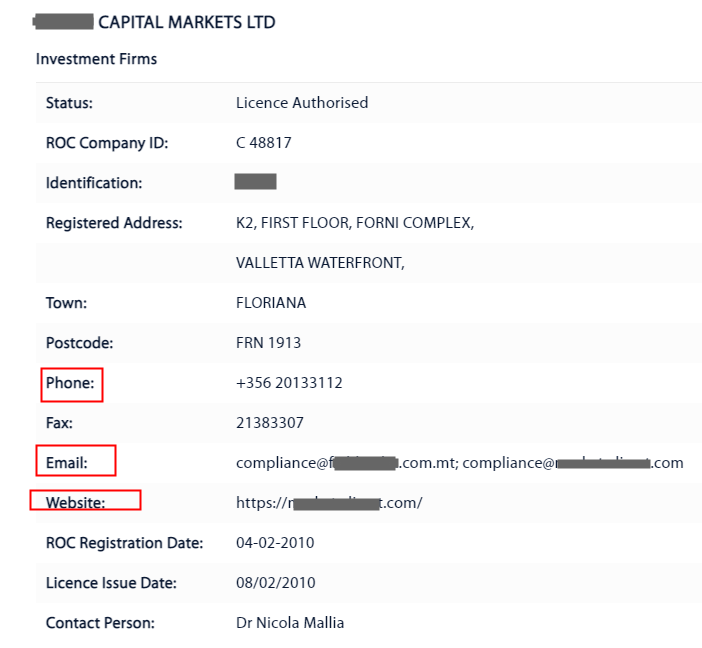Click the Investment Firms subheading
This screenshot has width=702, height=648.
pyautogui.click(x=96, y=59)
